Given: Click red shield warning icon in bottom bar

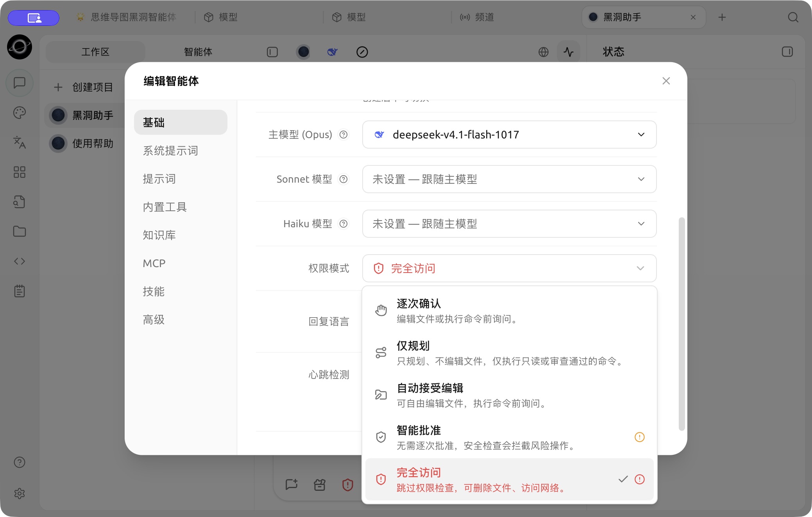Looking at the screenshot, I should [x=348, y=485].
